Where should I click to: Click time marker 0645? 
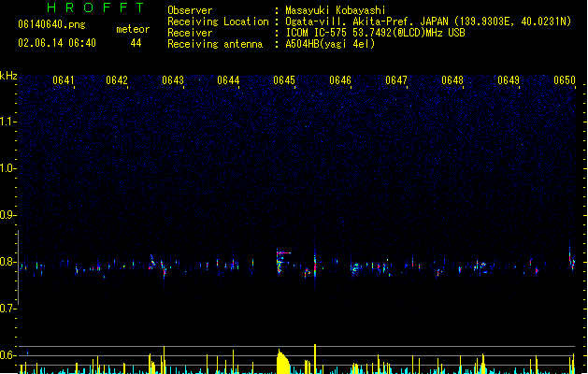284,80
